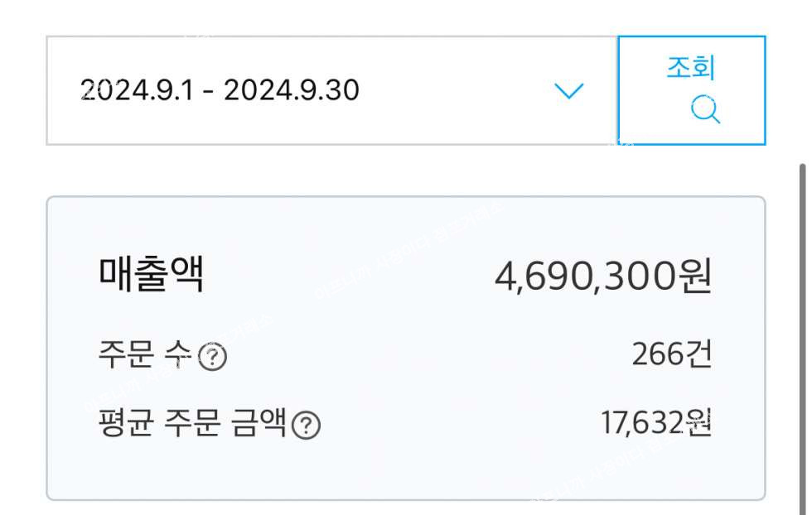The height and width of the screenshot is (515, 812).
Task: Click the 4,690,300원 sales amount
Action: click(x=603, y=276)
